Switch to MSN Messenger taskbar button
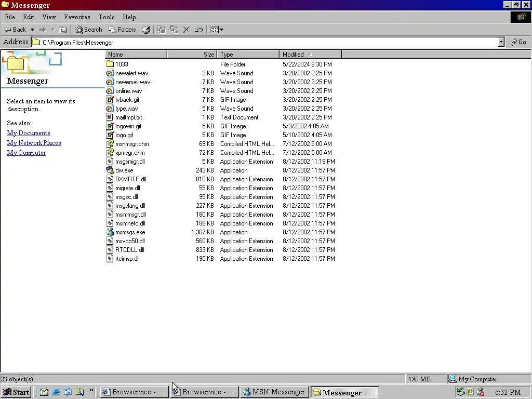This screenshot has height=399, width=532. pos(274,392)
